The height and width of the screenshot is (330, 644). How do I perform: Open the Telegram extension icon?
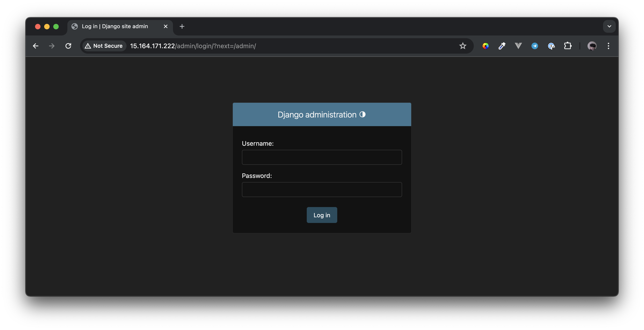pos(535,46)
